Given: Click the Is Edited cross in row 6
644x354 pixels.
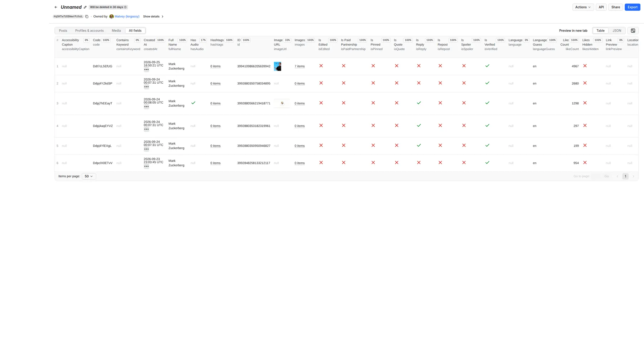Looking at the screenshot, I should click(321, 163).
